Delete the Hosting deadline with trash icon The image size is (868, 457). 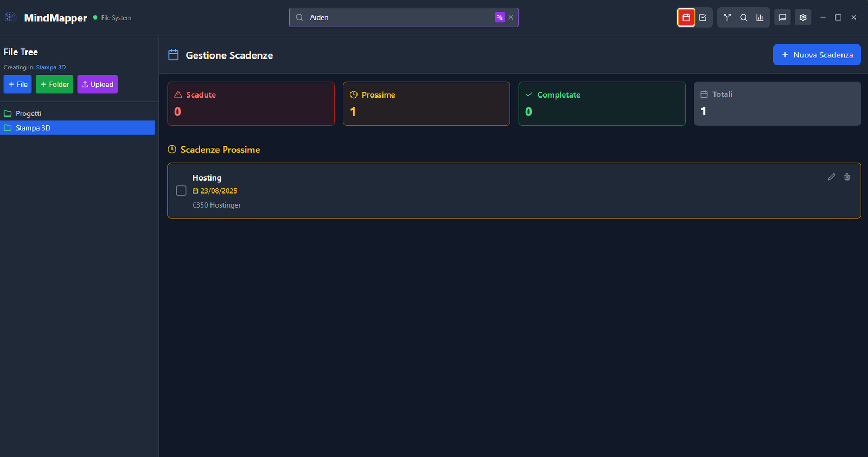coord(847,177)
